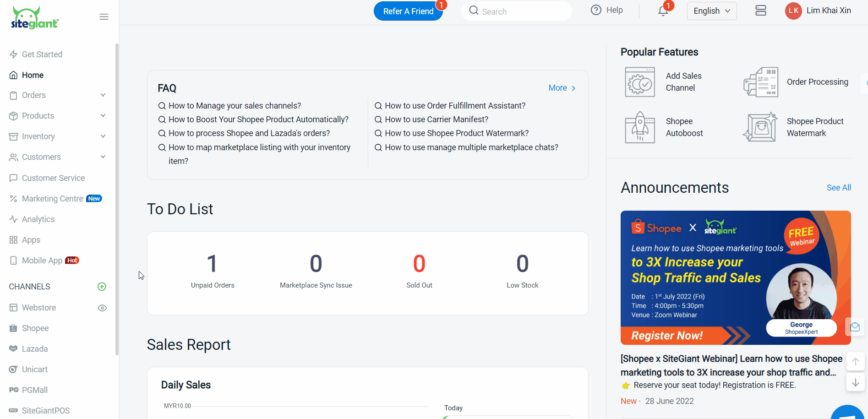The width and height of the screenshot is (868, 419).
Task: Expand the Customers menu chevron
Action: click(103, 157)
